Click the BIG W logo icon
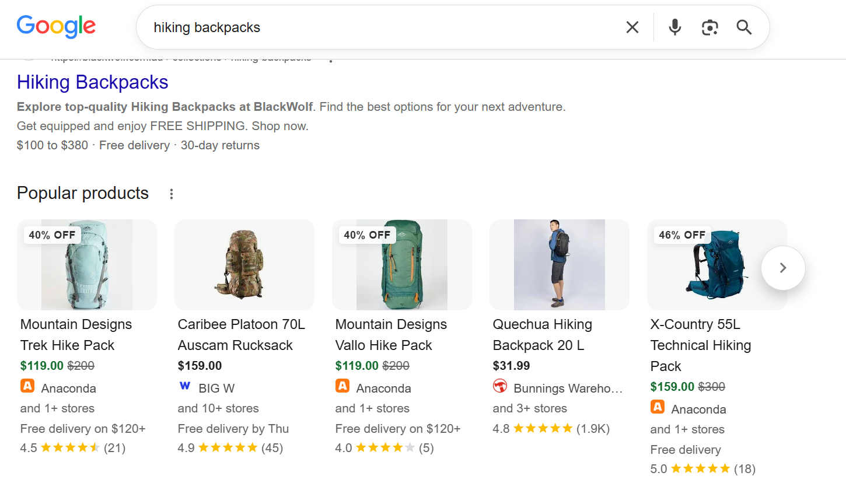The image size is (846, 504). click(185, 386)
